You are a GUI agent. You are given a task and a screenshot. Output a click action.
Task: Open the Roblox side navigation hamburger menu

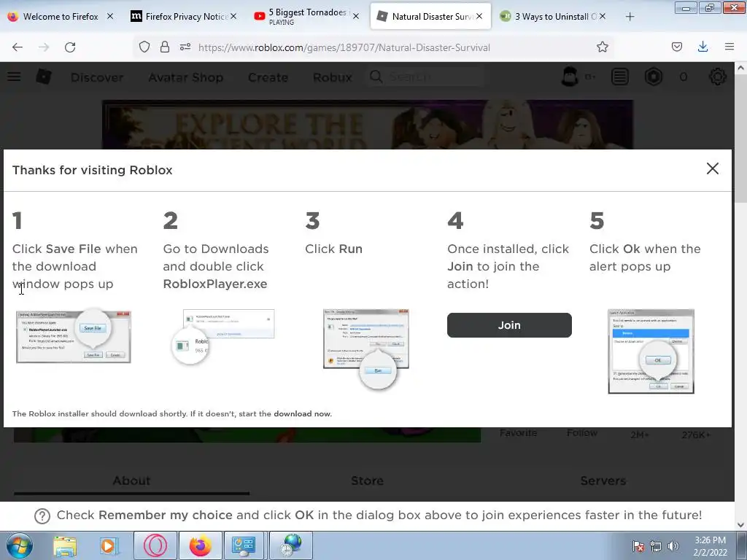coord(14,77)
